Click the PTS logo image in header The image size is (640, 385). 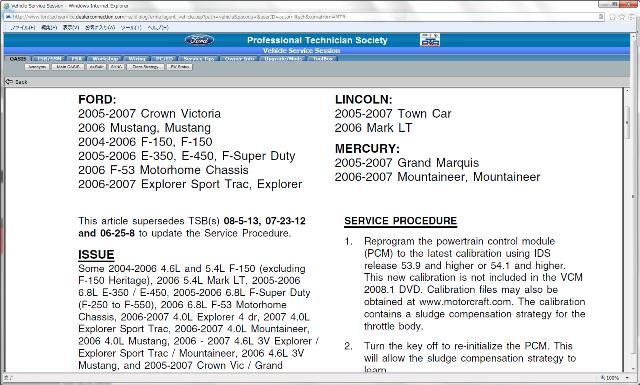click(x=430, y=40)
